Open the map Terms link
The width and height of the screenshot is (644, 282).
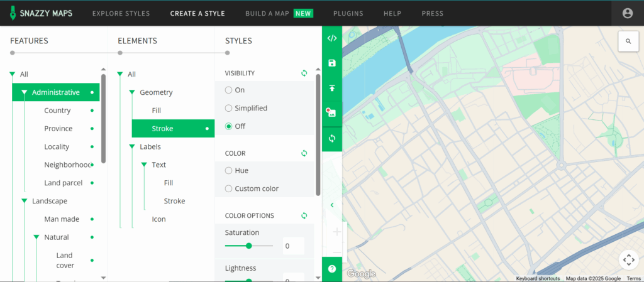tap(634, 279)
